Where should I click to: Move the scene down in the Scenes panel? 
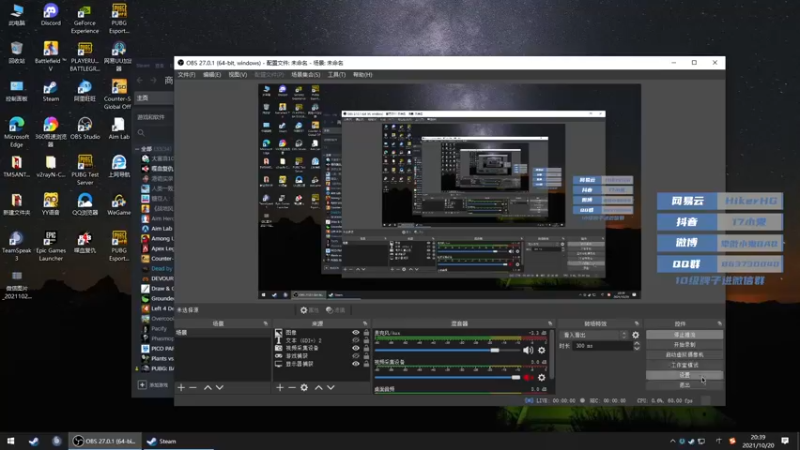[220, 388]
